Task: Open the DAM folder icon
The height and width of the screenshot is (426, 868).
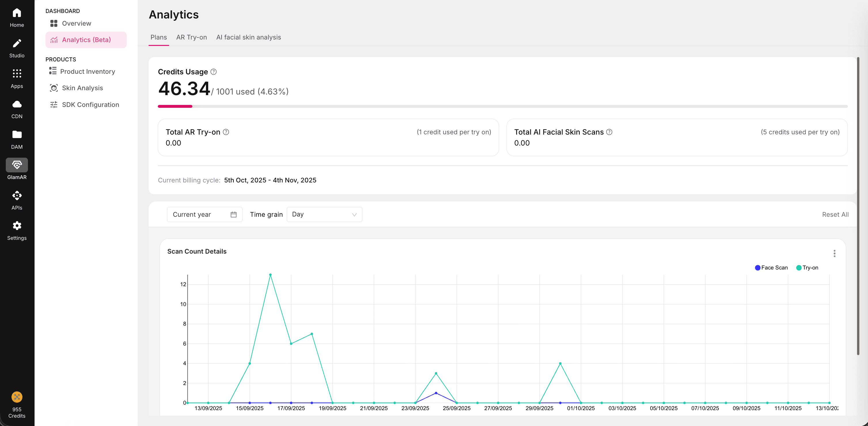Action: [x=17, y=135]
